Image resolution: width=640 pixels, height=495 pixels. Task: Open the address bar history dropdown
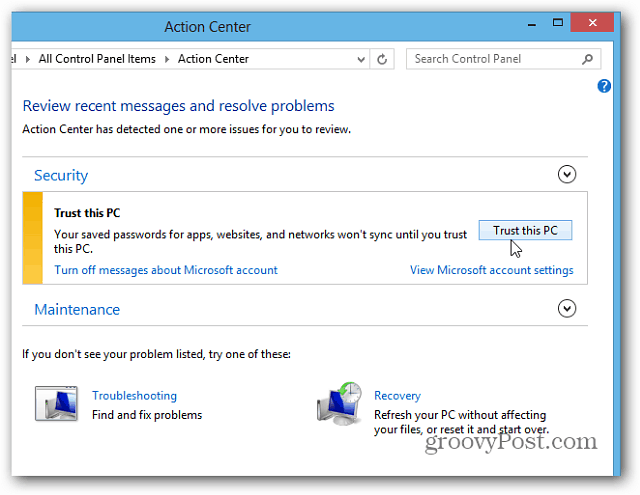[361, 60]
